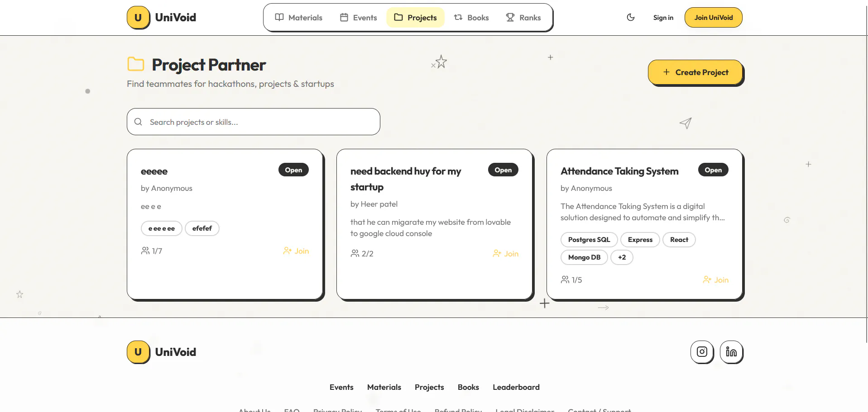Join the Attendance Taking System project

click(x=716, y=280)
